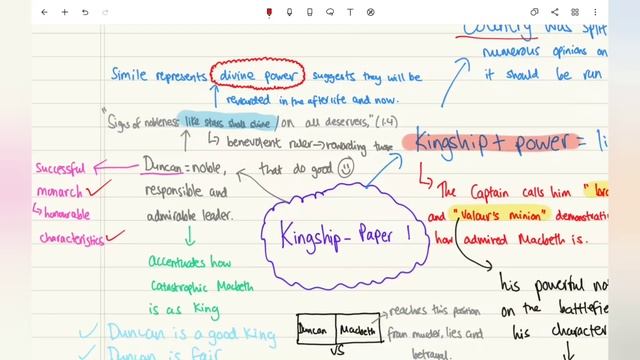
Task: Tap 'Duncan is a good King' line
Action: click(x=192, y=334)
